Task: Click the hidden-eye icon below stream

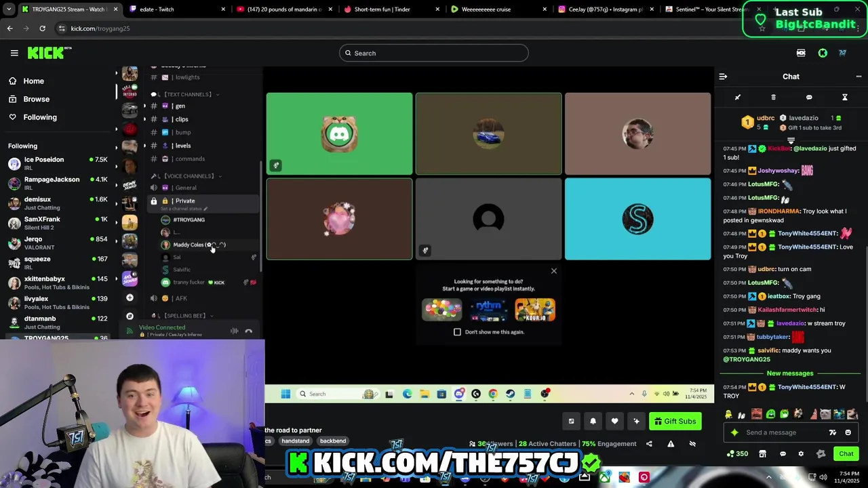Action: [692, 444]
